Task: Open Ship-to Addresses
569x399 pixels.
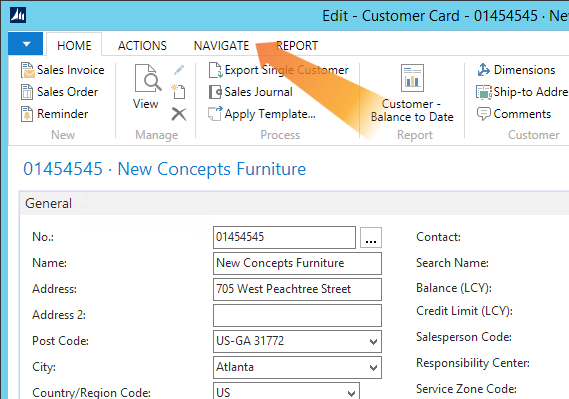Action: point(522,92)
